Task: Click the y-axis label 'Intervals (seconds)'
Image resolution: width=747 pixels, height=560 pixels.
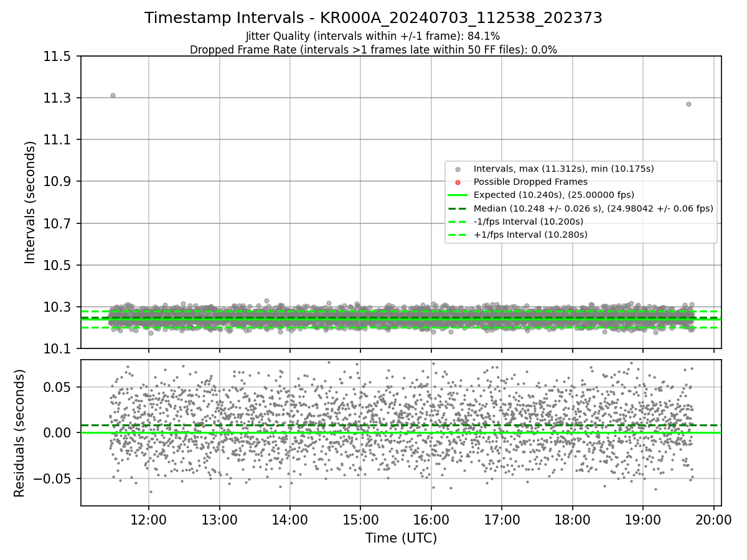Action: (x=31, y=202)
